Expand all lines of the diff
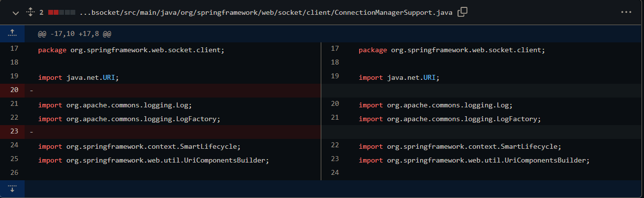644x198 pixels. [x=30, y=12]
